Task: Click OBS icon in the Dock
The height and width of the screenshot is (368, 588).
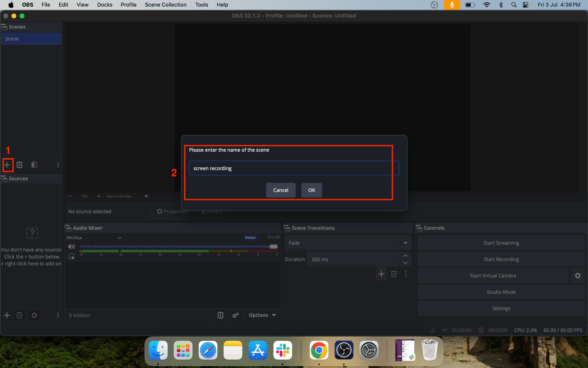Action: 344,350
